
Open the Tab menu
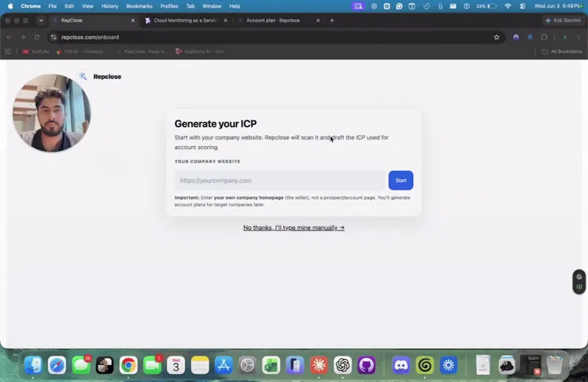coord(190,6)
